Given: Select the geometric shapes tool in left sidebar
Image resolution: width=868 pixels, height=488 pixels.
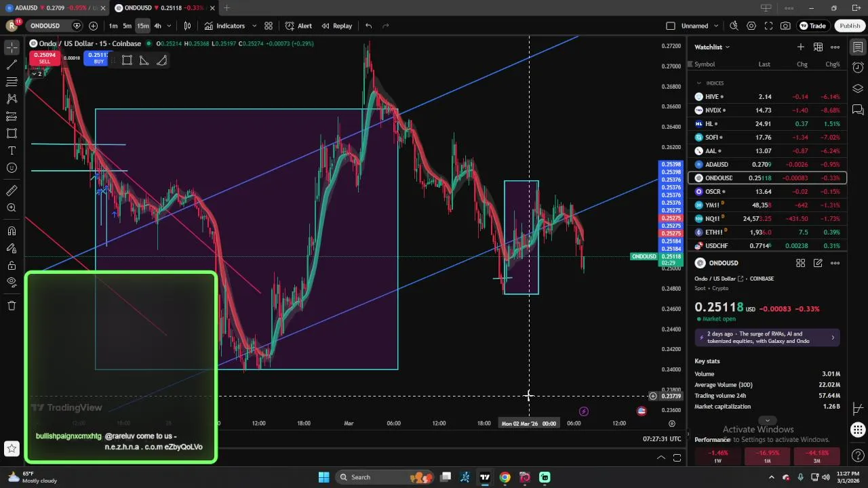Looking at the screenshot, I should [x=12, y=134].
